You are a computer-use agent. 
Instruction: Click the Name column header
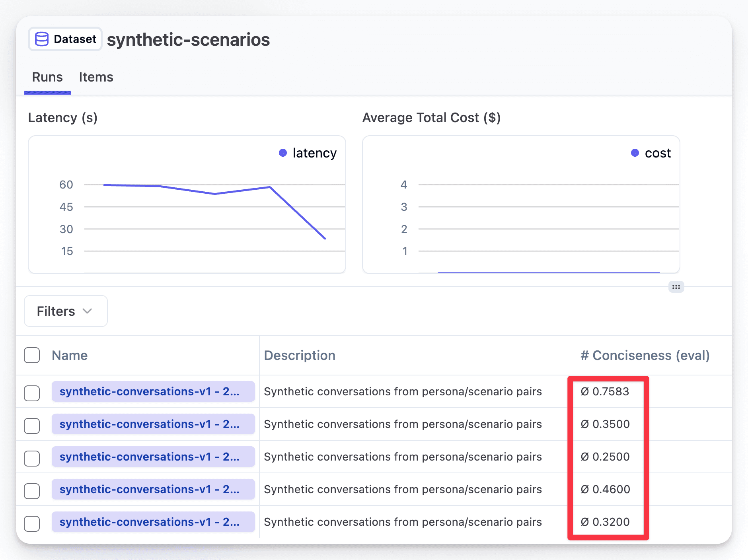click(x=69, y=355)
